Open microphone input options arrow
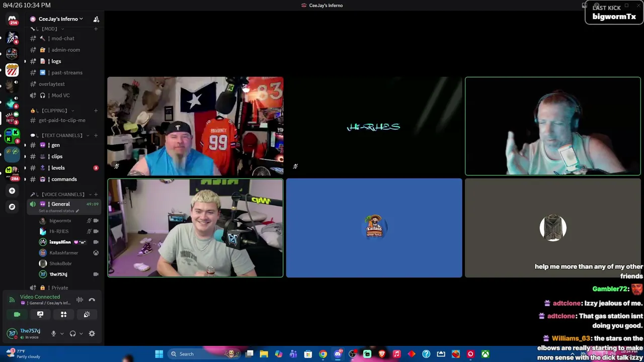The height and width of the screenshot is (362, 644). pos(62,333)
